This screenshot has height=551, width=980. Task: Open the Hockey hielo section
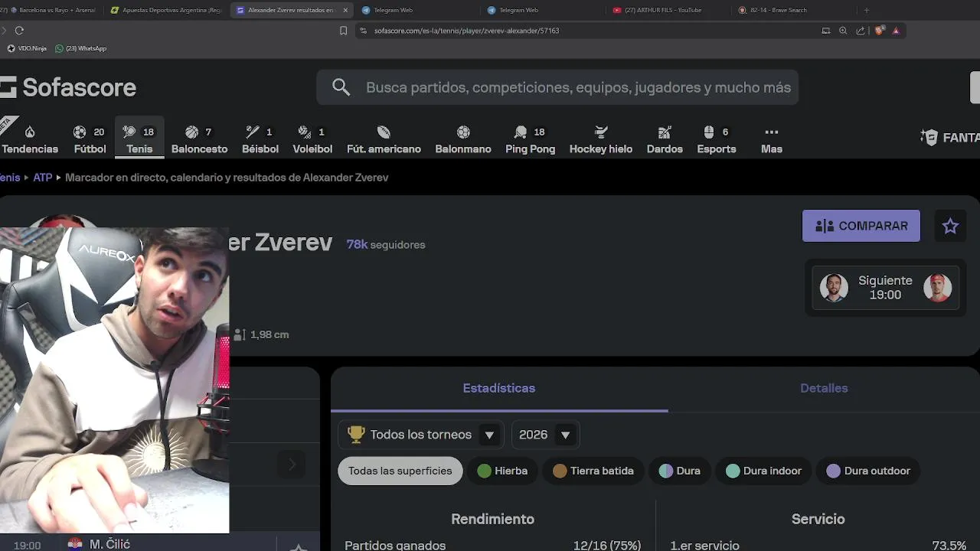click(601, 139)
